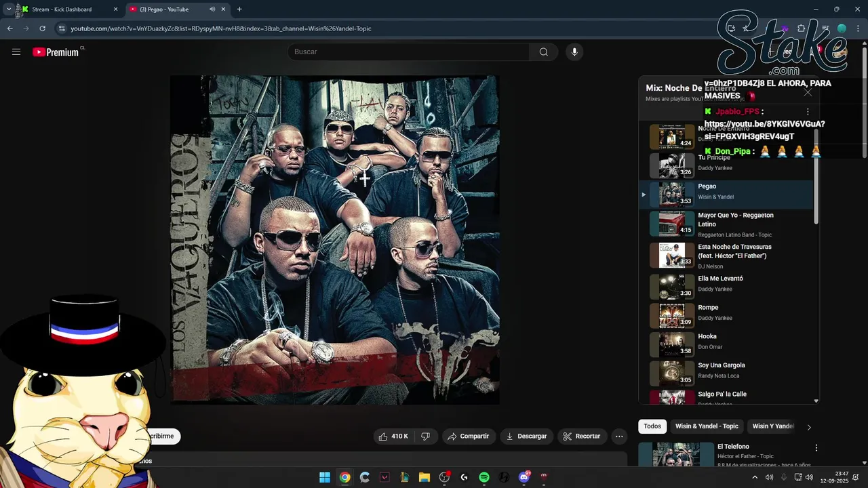The width and height of the screenshot is (868, 488).
Task: Download the video with Descargar
Action: click(x=526, y=436)
